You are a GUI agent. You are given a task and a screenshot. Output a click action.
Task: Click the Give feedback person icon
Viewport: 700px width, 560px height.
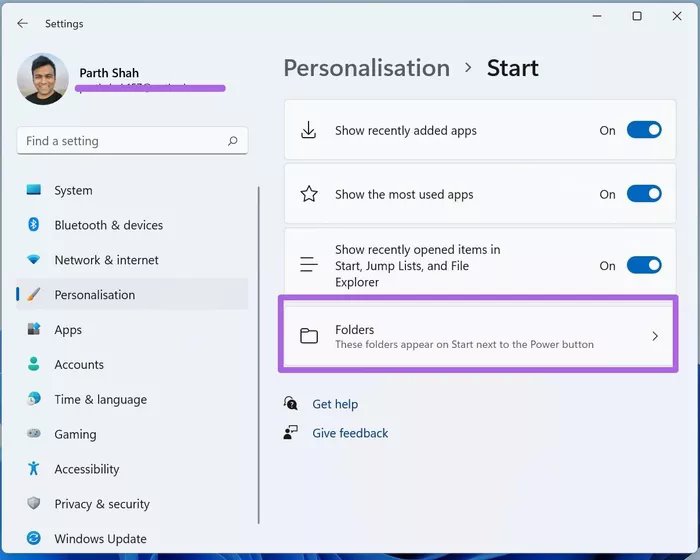(291, 432)
